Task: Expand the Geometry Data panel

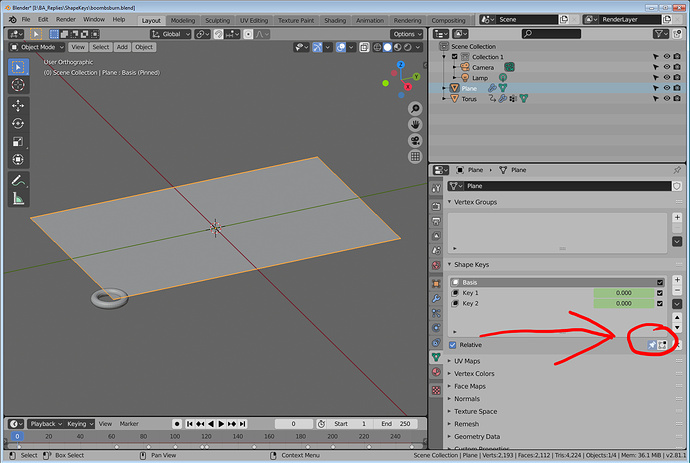Action: click(477, 437)
